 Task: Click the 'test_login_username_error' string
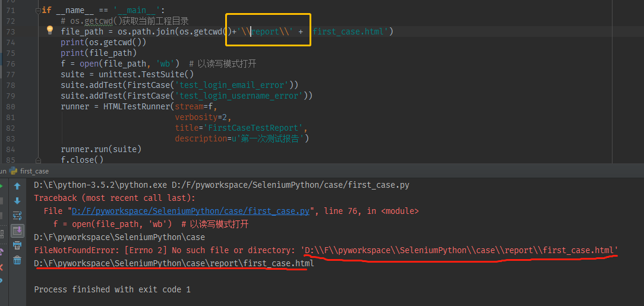click(238, 96)
